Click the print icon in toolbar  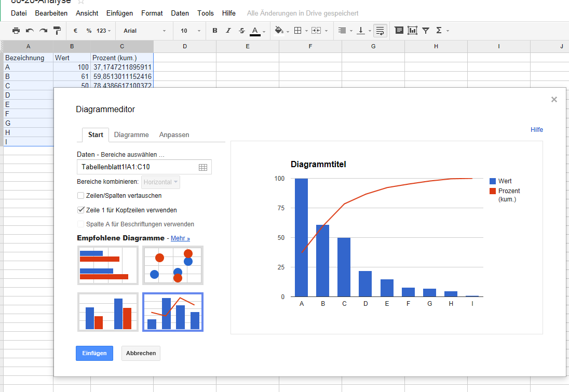point(16,31)
